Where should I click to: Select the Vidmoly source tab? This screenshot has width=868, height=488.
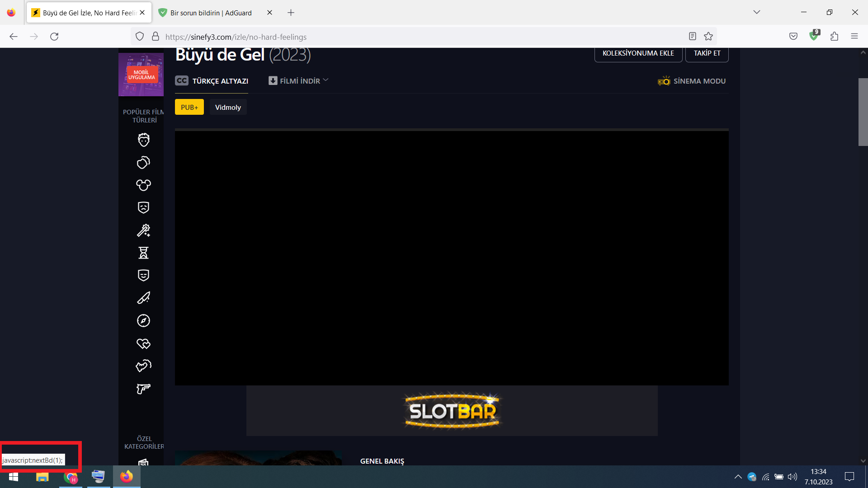(228, 107)
